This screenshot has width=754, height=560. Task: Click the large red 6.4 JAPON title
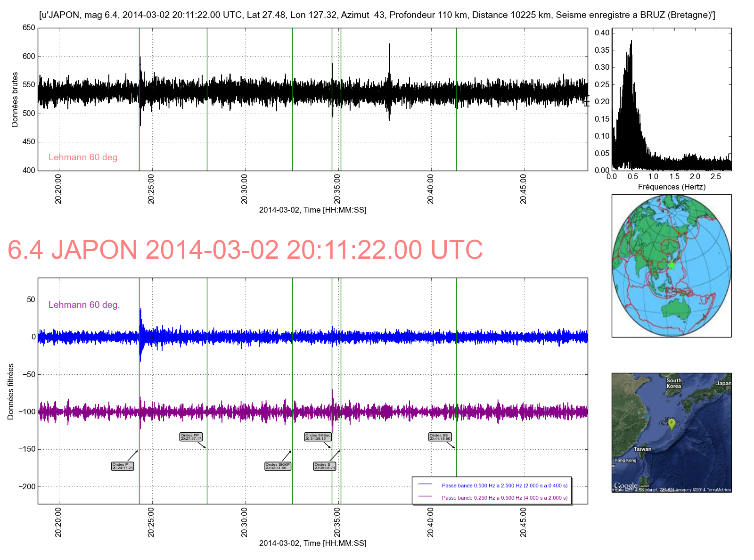click(x=245, y=250)
